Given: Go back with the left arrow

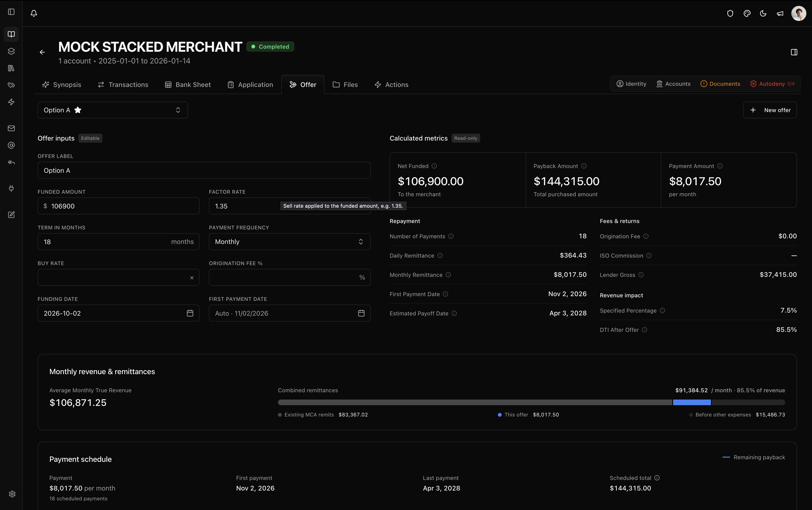Looking at the screenshot, I should [42, 52].
